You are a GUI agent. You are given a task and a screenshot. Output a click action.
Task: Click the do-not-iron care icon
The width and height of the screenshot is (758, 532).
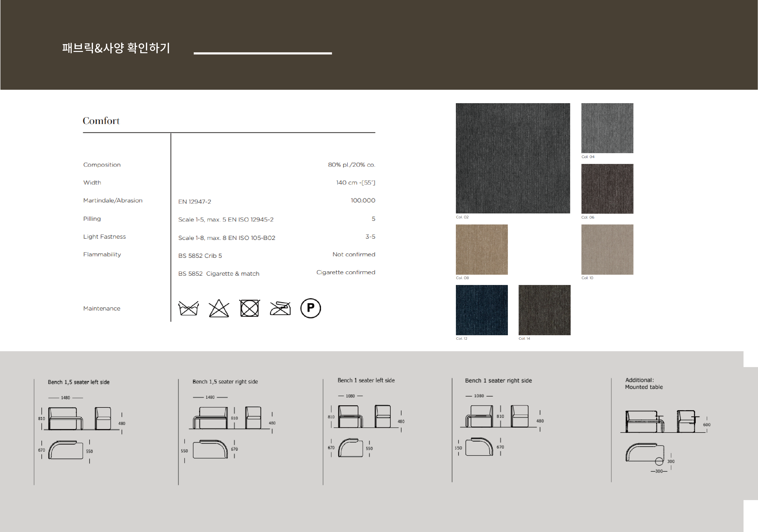(x=280, y=308)
